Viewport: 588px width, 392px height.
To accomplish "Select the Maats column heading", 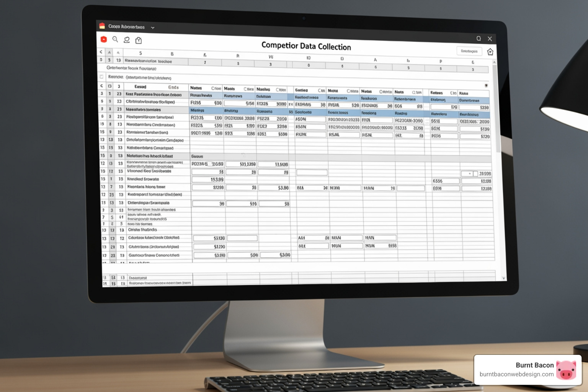I will [x=229, y=88].
